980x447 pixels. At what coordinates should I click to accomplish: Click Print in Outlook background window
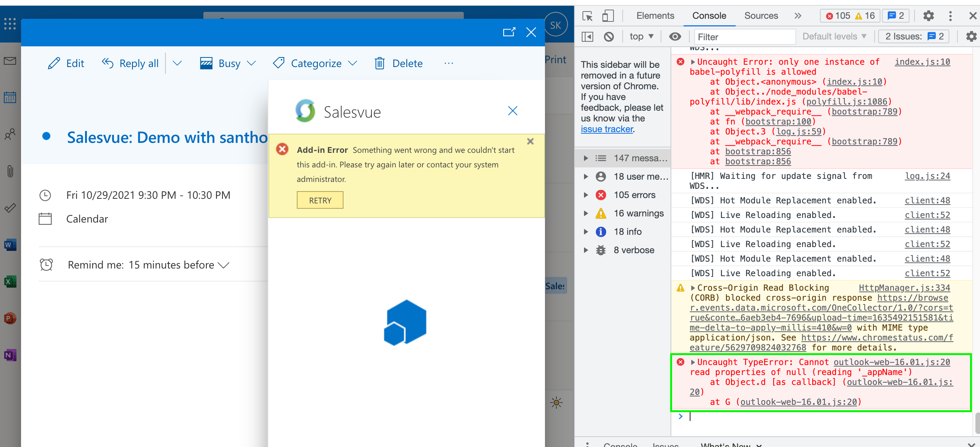(555, 60)
